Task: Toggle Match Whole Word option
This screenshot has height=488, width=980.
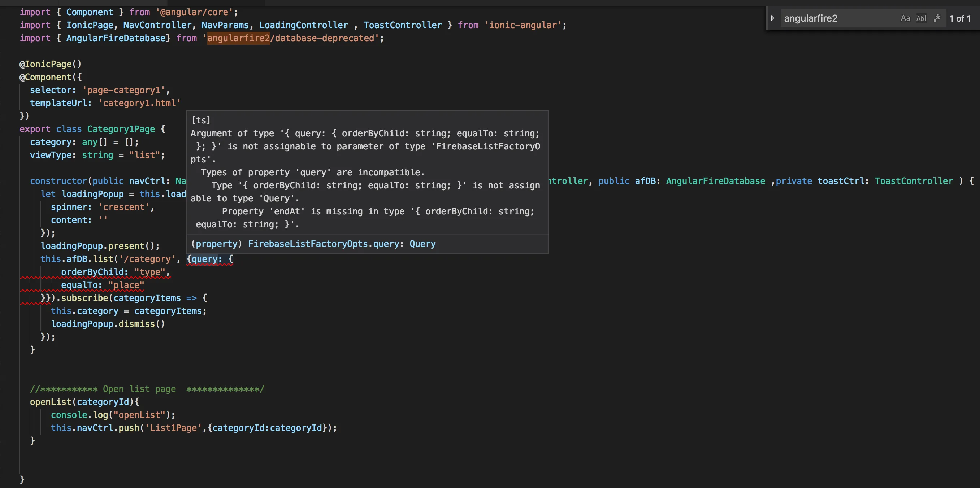Action: coord(921,18)
